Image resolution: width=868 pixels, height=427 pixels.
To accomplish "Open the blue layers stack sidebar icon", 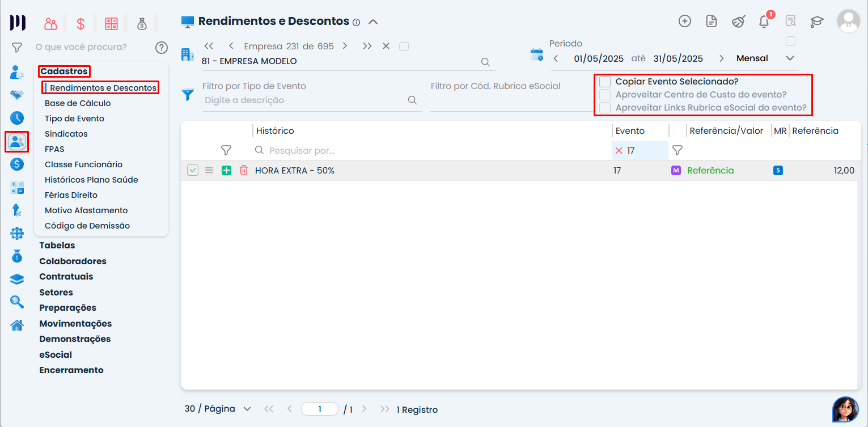I will pyautogui.click(x=17, y=279).
